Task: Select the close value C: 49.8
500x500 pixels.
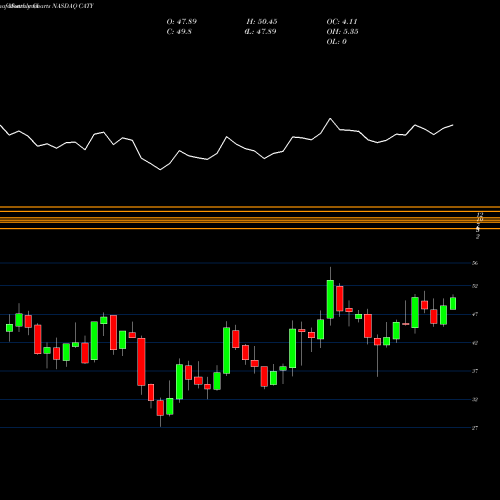Action: pos(179,32)
